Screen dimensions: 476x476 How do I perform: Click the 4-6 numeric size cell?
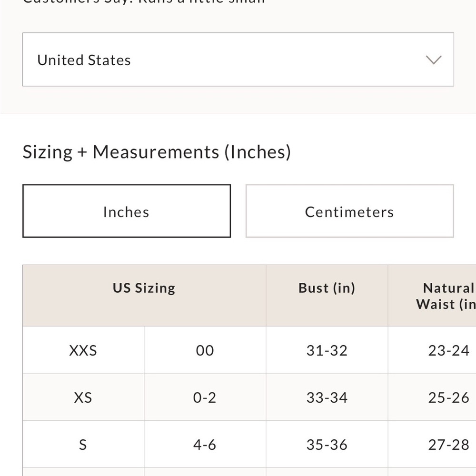point(205,444)
